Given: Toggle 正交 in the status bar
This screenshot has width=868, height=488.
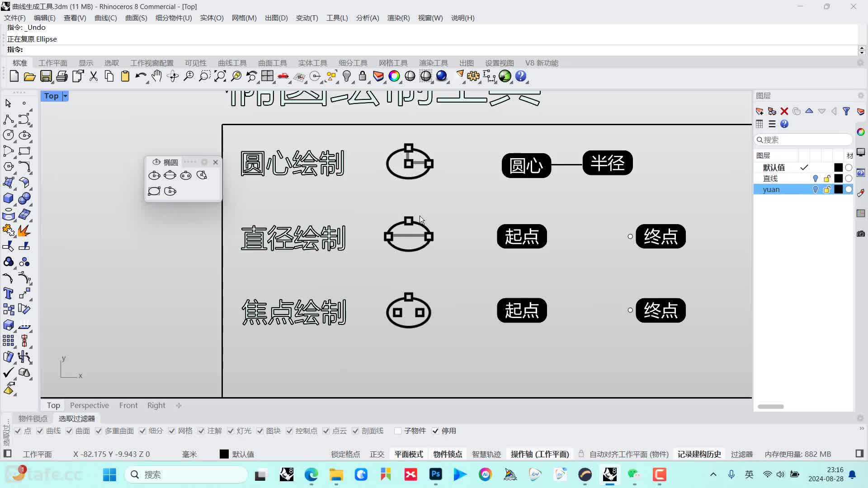Looking at the screenshot, I should [x=377, y=454].
